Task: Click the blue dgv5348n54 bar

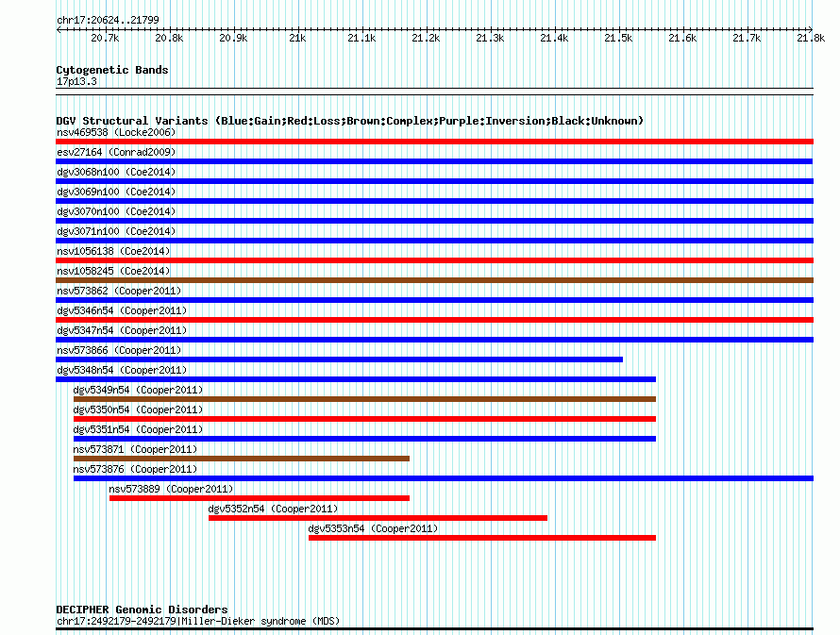Action: tap(356, 379)
